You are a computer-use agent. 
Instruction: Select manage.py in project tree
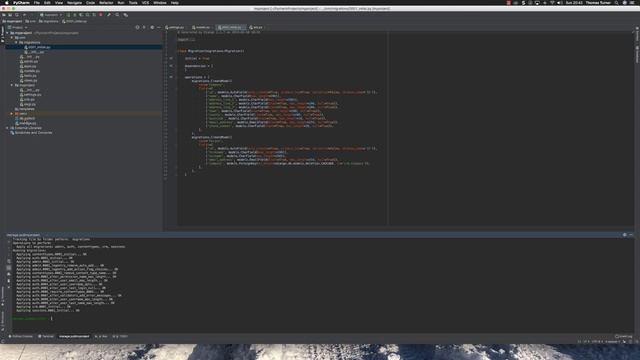26,123
